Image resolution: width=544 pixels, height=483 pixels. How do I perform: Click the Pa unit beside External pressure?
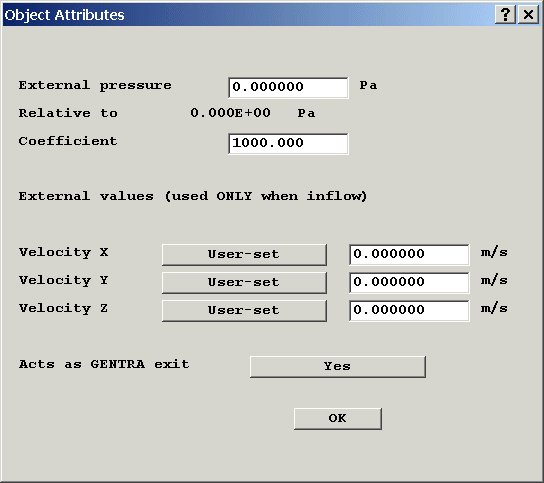coord(368,85)
